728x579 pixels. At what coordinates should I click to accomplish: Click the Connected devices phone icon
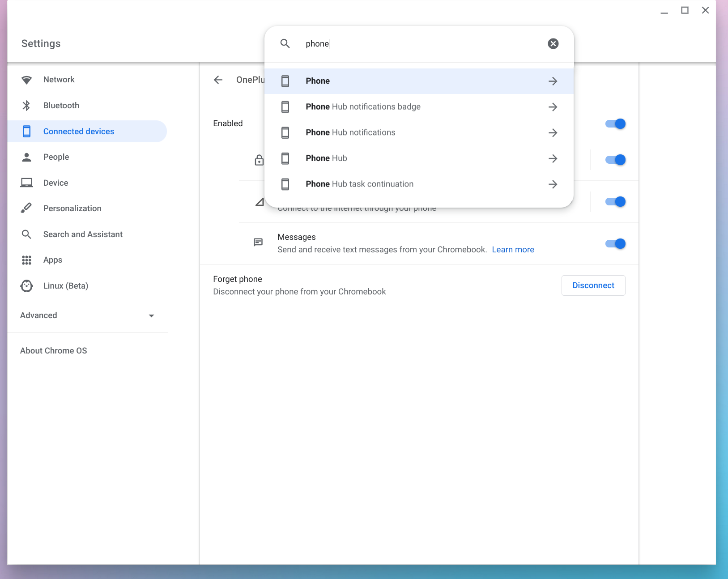coord(26,131)
